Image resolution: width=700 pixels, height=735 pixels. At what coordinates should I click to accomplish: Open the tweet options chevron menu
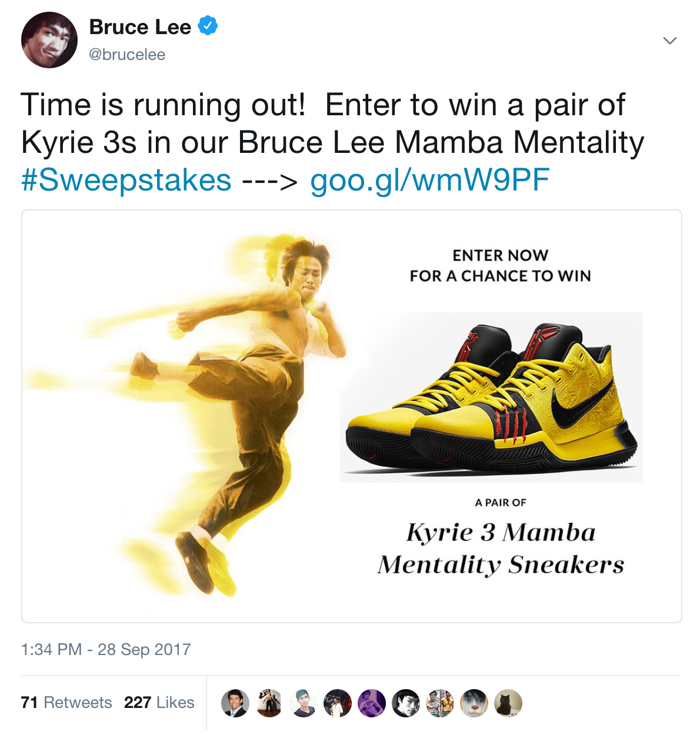coord(669,41)
